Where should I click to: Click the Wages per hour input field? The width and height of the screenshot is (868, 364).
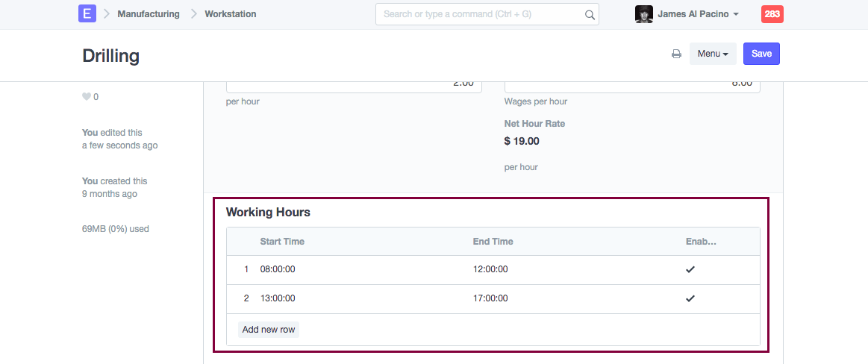[631, 84]
